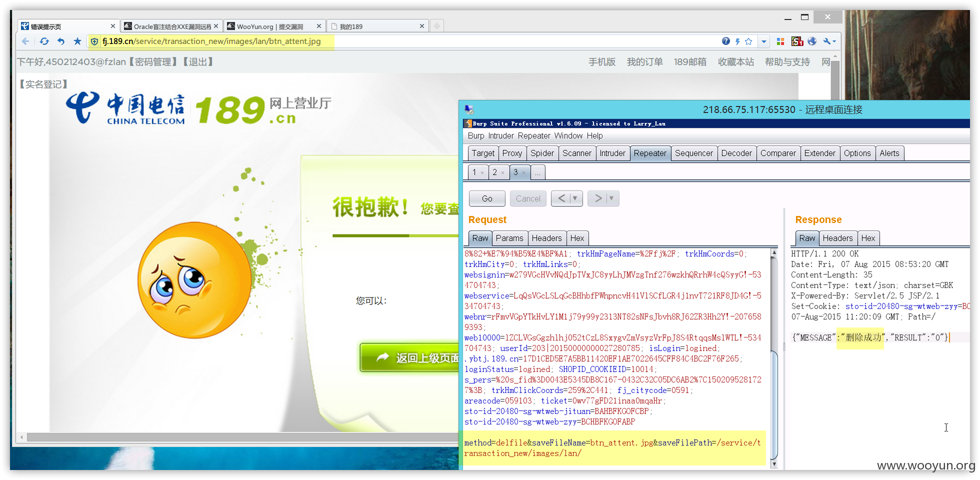Click the 返回上级页面 green button
The height and width of the screenshot is (480, 980).
410,358
